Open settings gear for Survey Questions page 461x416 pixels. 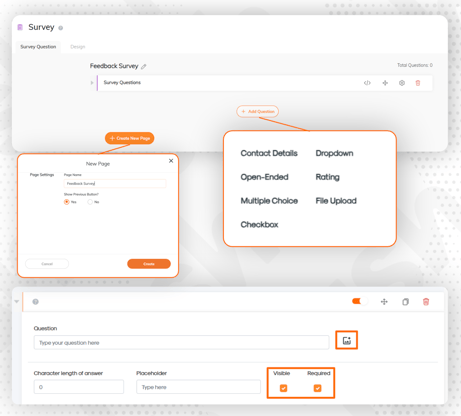402,83
